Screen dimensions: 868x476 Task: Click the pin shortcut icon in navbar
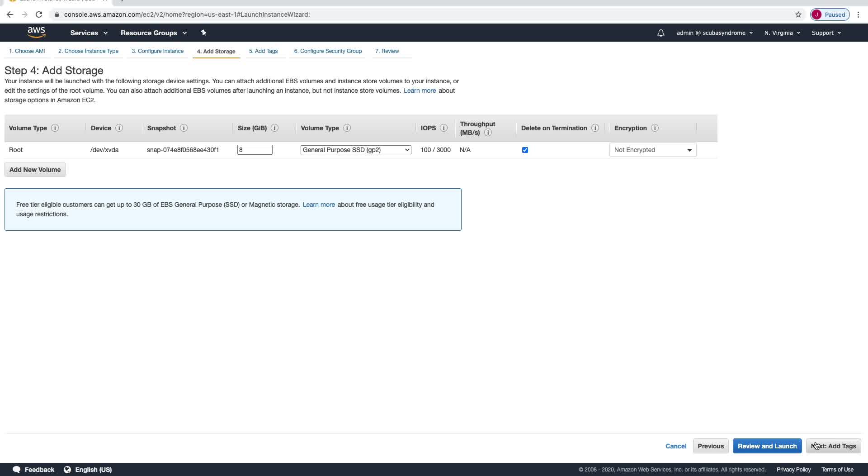point(203,33)
